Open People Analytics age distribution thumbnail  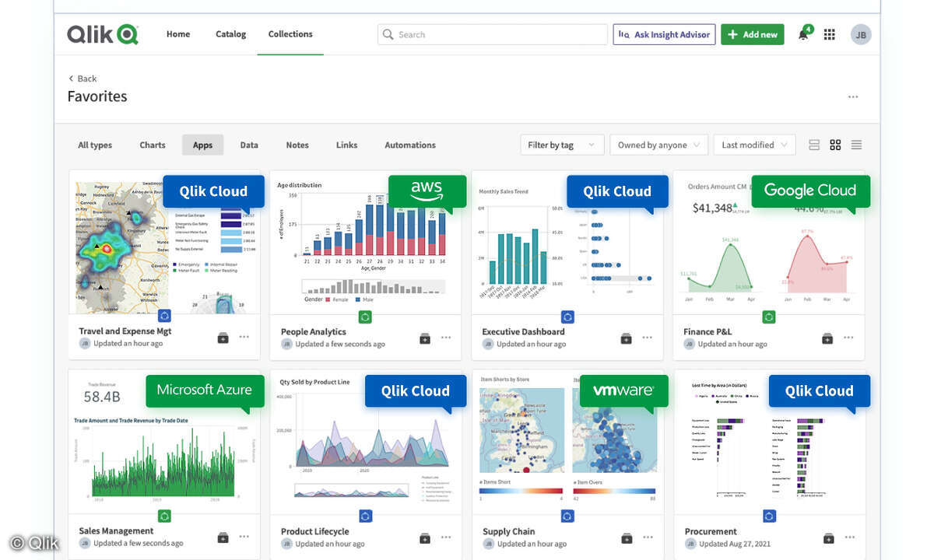(365, 242)
